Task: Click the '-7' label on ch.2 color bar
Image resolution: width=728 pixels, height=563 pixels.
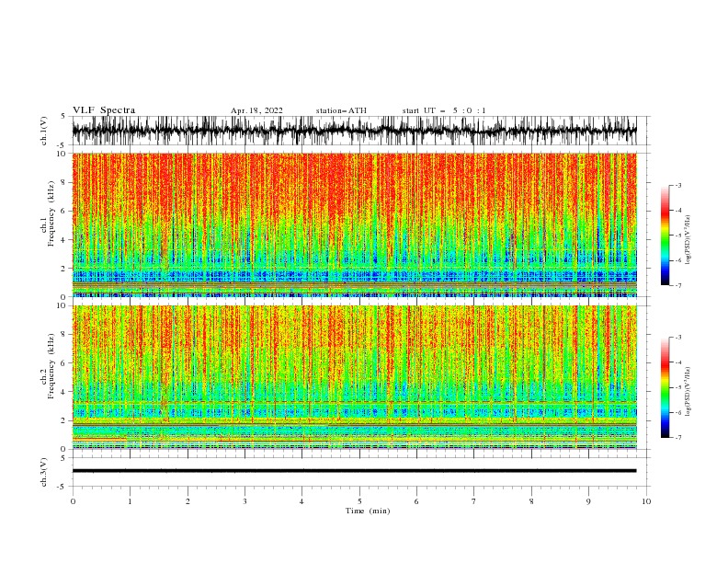Action: tap(677, 438)
